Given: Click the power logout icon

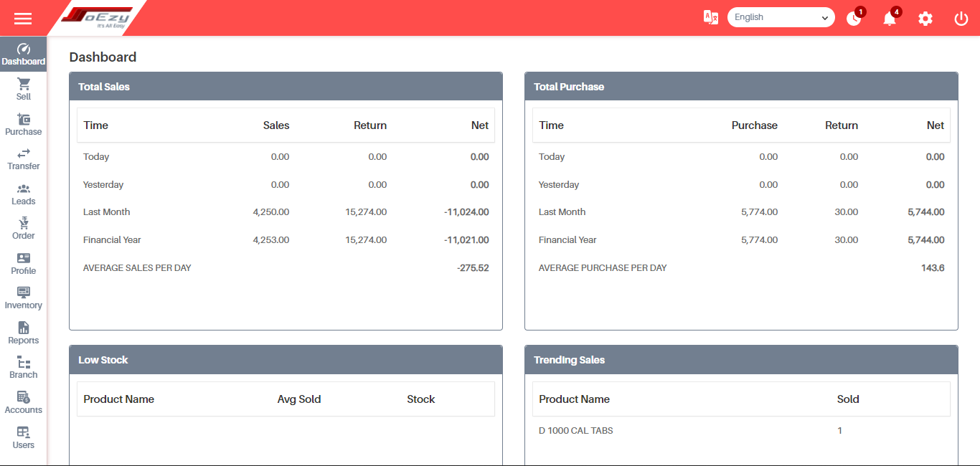Looking at the screenshot, I should click(961, 18).
